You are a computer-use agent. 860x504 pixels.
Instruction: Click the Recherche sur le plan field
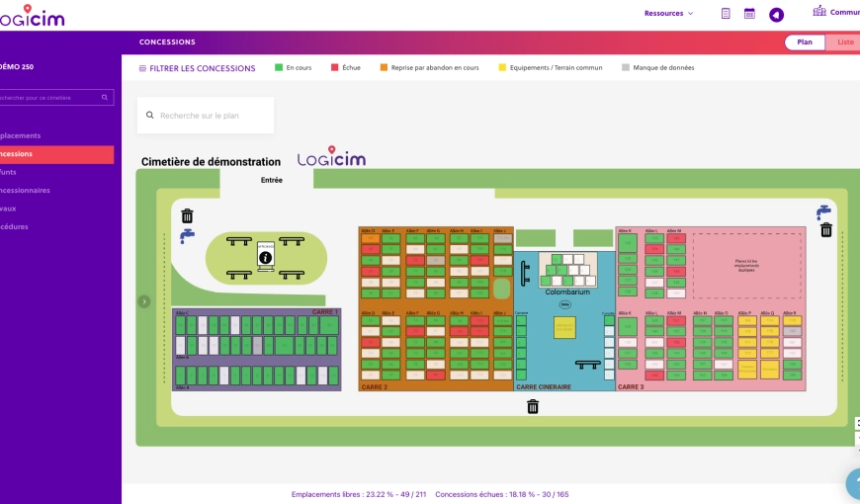(x=206, y=116)
